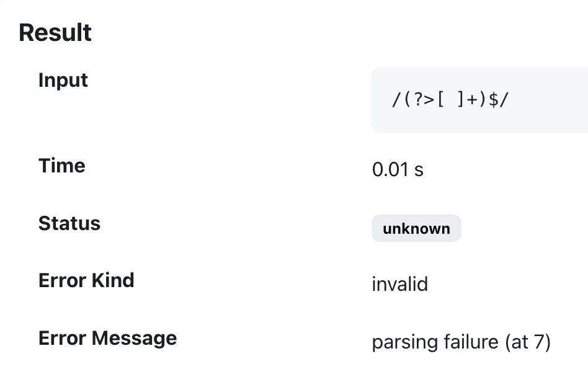Click the Error Message label
The image size is (588, 382).
107,338
